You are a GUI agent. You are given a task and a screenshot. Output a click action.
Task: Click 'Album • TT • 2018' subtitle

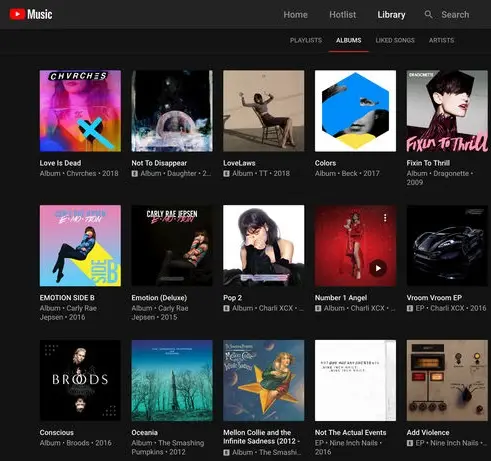point(261,173)
